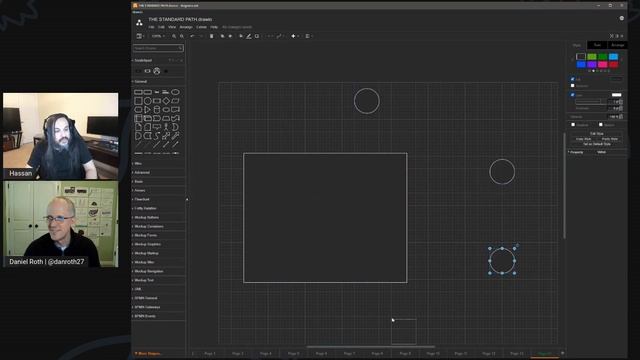
Task: Pick the actor stick figure shape
Action: click(x=166, y=127)
